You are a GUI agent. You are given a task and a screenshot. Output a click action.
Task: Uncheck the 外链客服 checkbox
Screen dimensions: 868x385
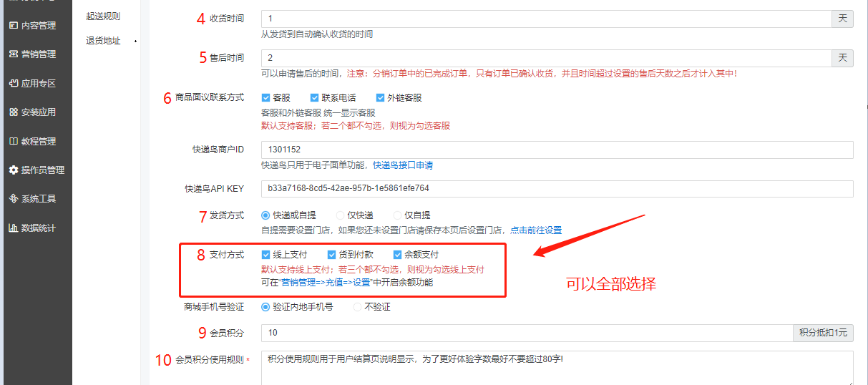(381, 97)
